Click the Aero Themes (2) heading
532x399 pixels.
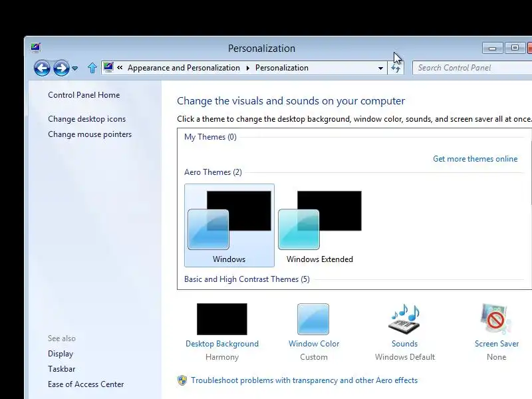point(213,172)
